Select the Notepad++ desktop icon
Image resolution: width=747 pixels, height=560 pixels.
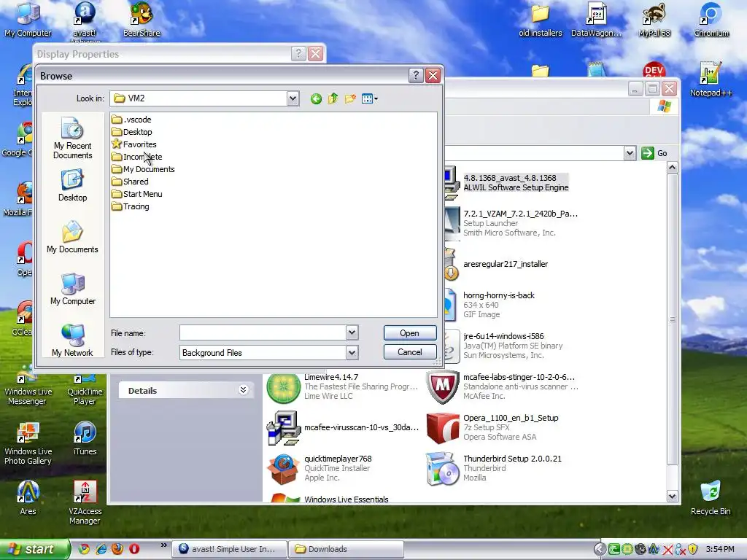click(711, 79)
